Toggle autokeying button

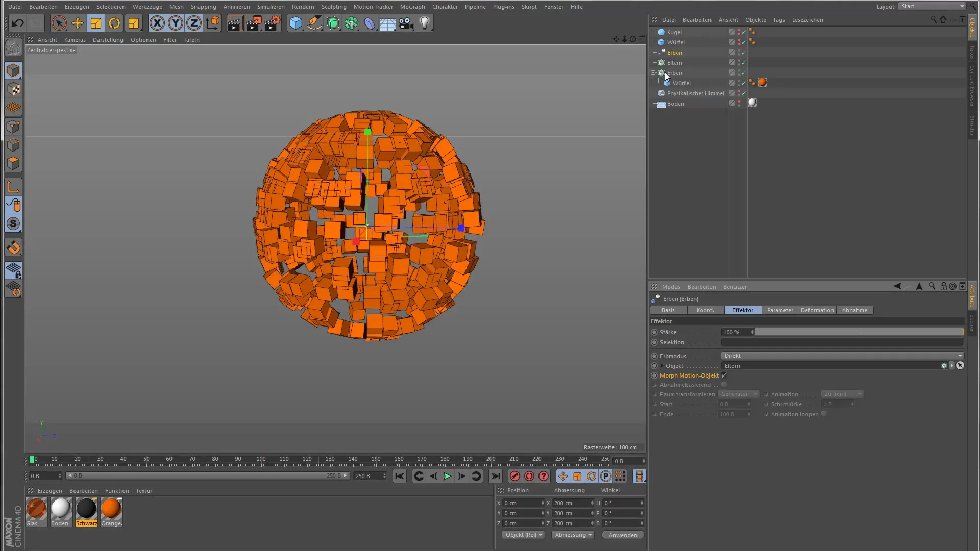coord(529,476)
